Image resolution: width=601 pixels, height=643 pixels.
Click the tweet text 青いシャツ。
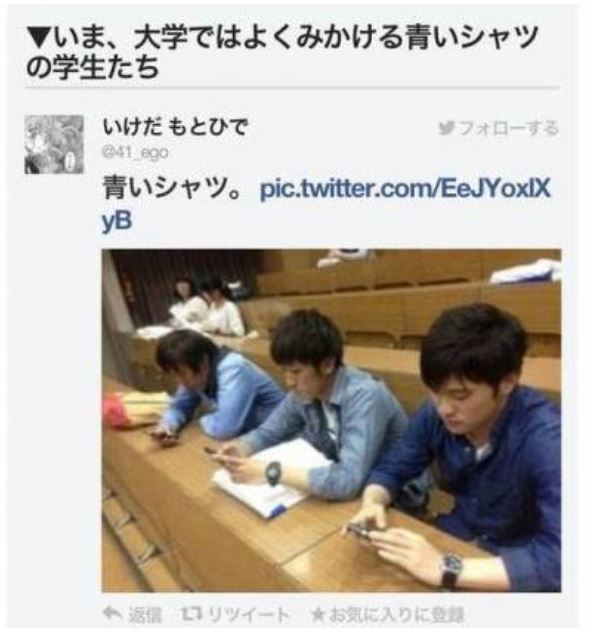pyautogui.click(x=172, y=188)
